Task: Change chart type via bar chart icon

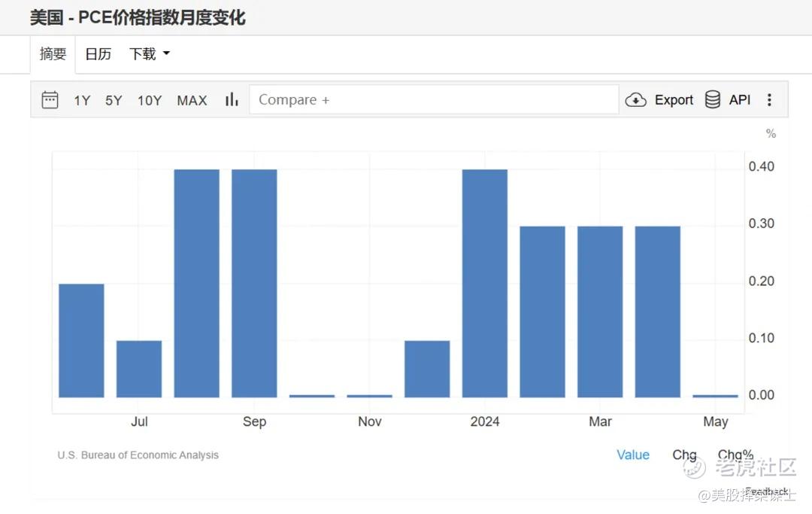Action: click(232, 99)
